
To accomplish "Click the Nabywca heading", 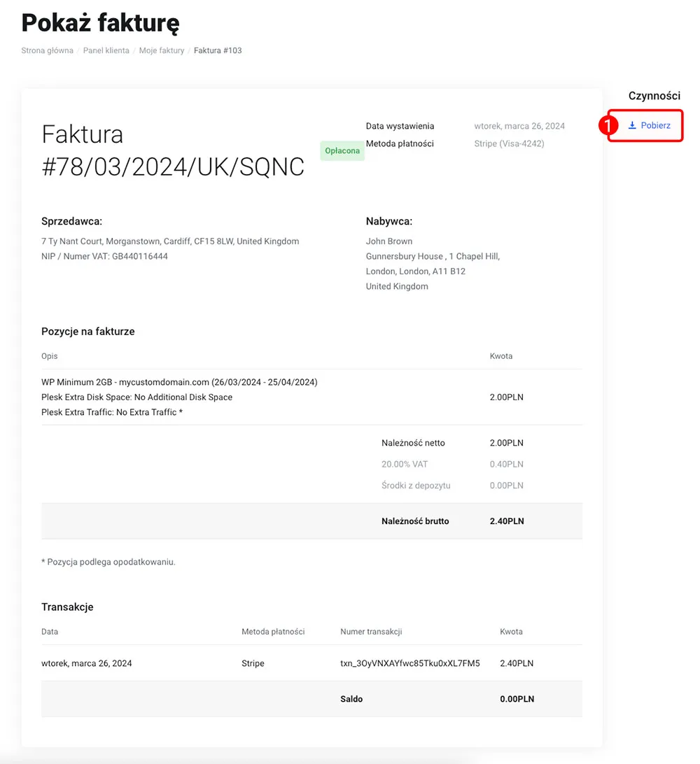I will coord(389,221).
